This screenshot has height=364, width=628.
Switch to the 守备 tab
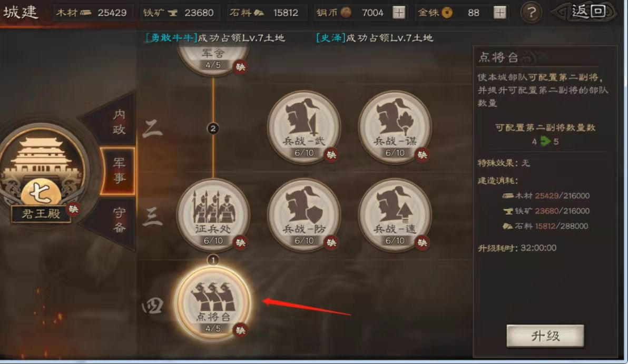click(119, 220)
